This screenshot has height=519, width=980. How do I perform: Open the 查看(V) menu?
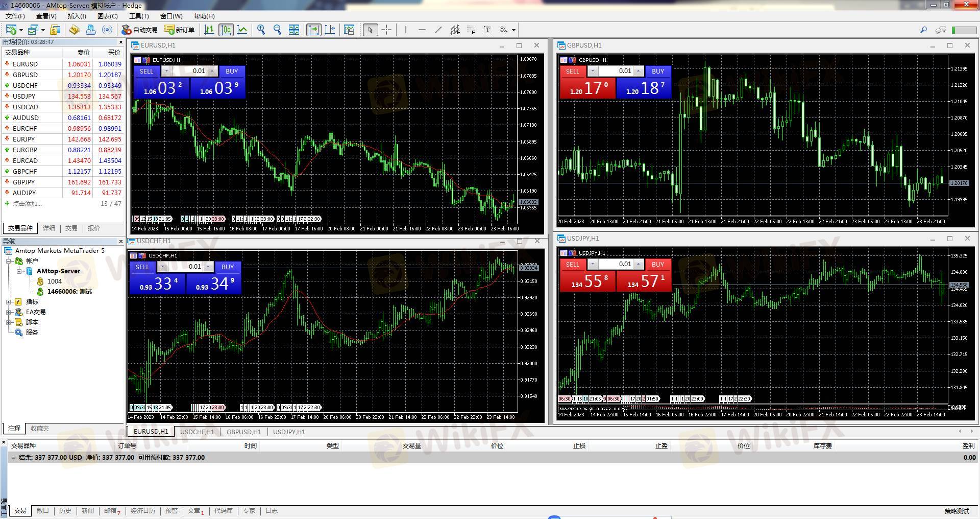tap(46, 16)
